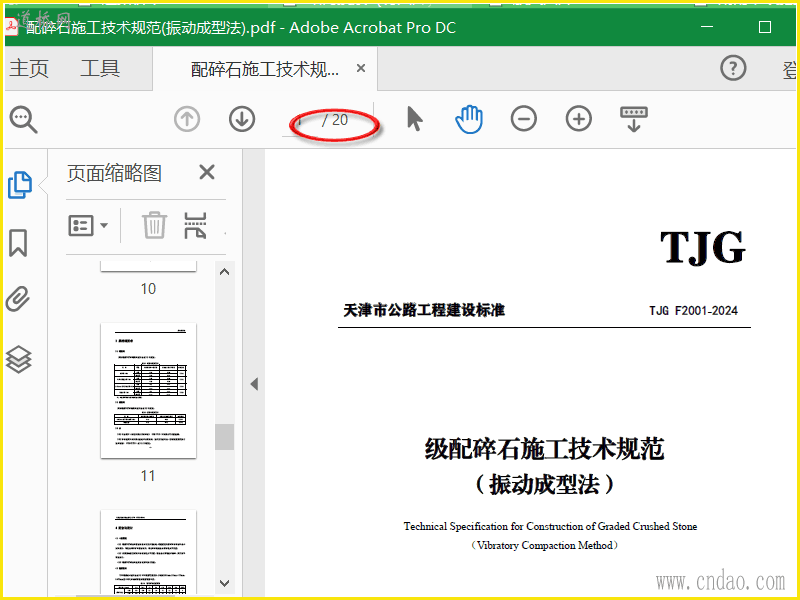Zoom in with the plus button
Image resolution: width=800 pixels, height=600 pixels.
pos(579,119)
